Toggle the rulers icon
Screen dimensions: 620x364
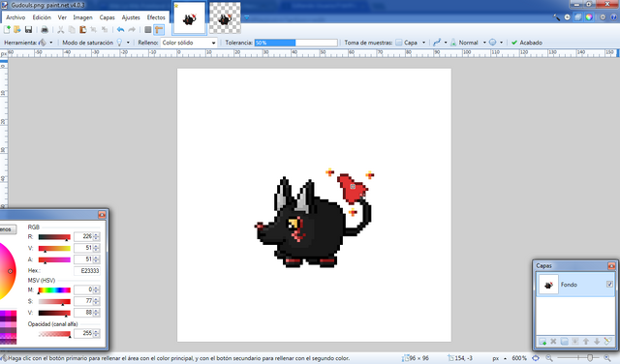[x=159, y=30]
